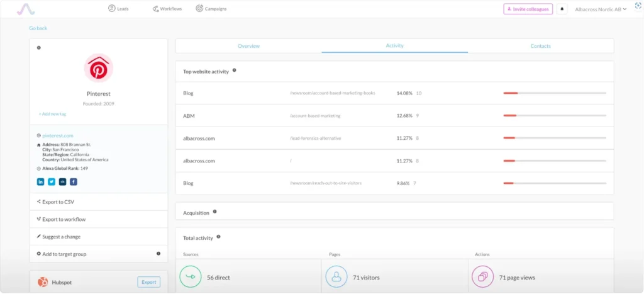Click the Alexa Global Rank value
The width and height of the screenshot is (644, 294).
[x=84, y=168]
